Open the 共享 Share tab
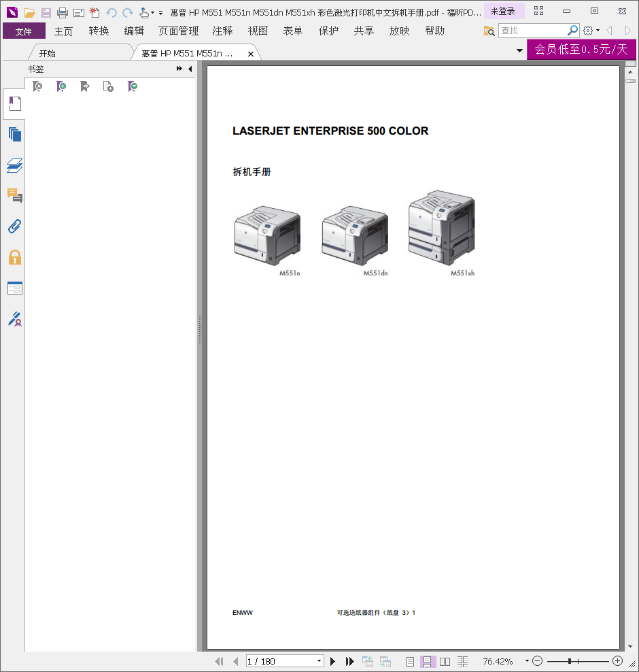This screenshot has height=672, width=639. click(x=364, y=31)
